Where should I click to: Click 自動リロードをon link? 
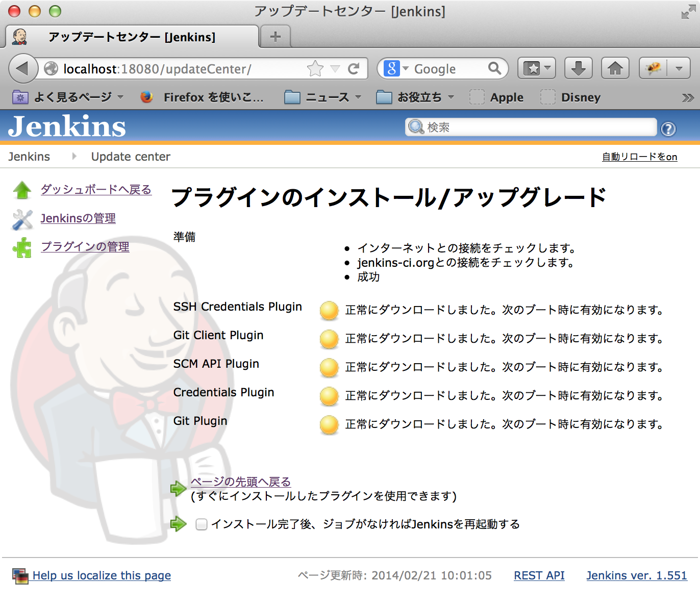639,157
